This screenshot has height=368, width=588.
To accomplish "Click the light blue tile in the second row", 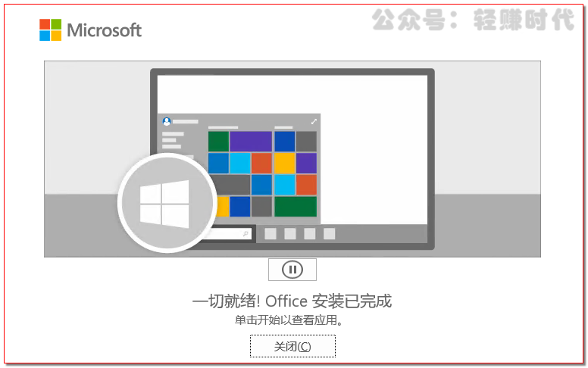I will [240, 163].
